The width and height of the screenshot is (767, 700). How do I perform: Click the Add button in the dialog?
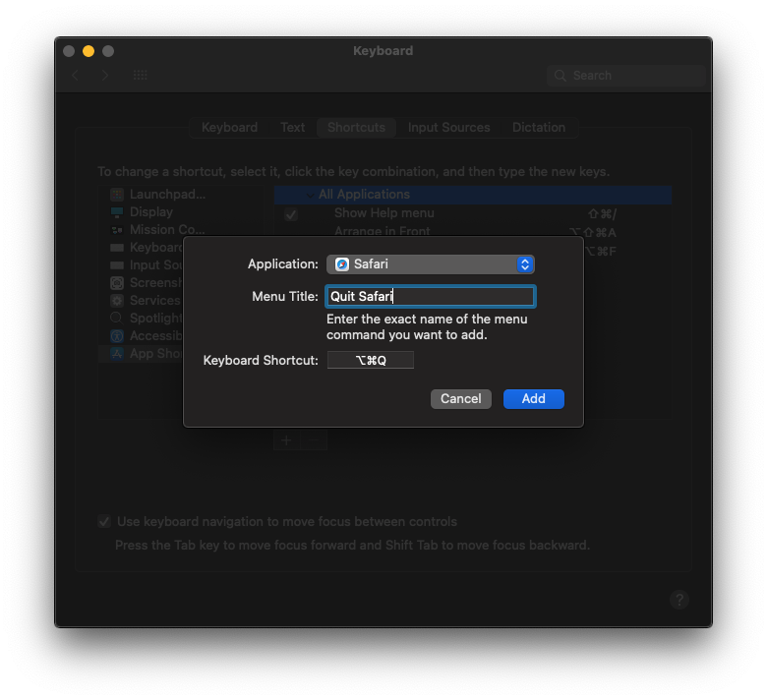[x=533, y=399]
